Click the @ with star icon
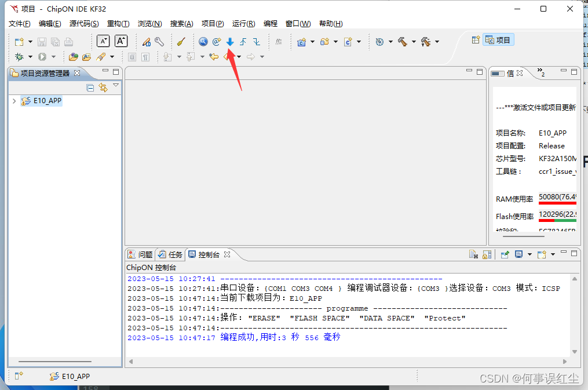 pos(217,42)
